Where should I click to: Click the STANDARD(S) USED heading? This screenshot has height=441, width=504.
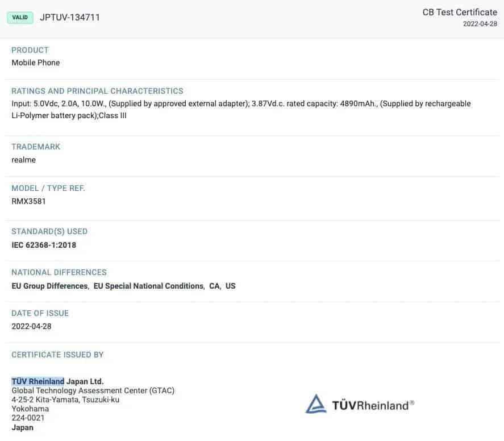(49, 231)
